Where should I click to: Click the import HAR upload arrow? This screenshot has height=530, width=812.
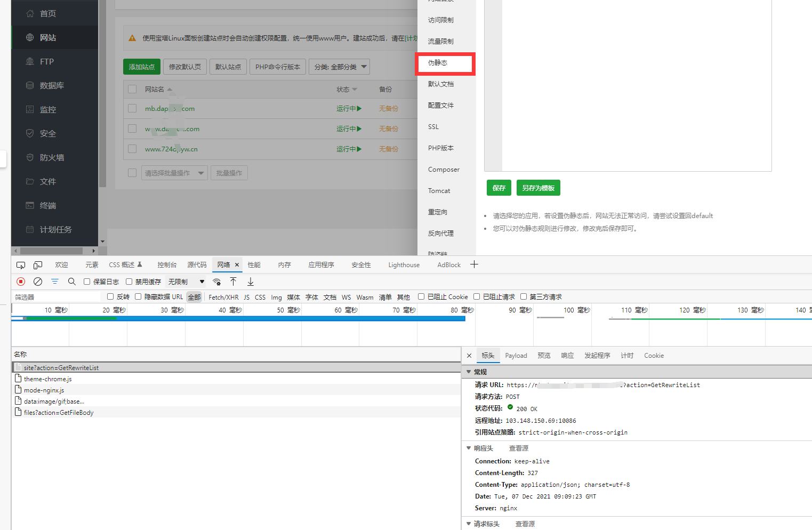click(x=233, y=282)
